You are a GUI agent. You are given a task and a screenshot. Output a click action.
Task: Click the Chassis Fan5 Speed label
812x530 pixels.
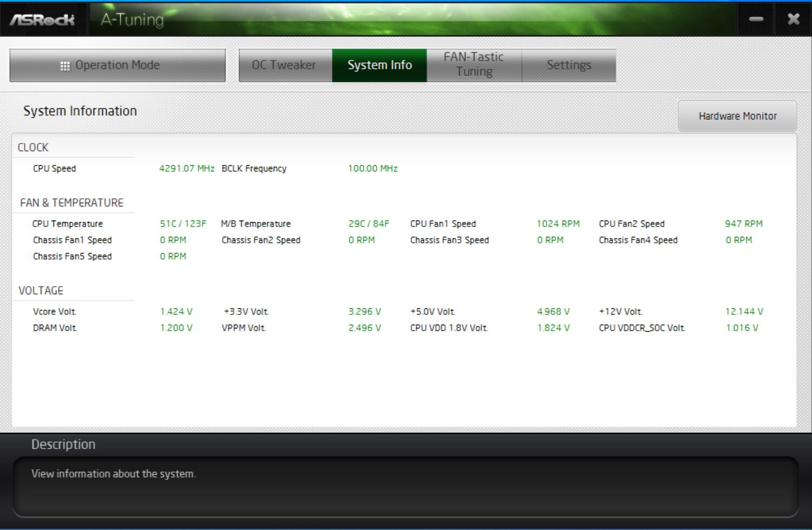(x=72, y=256)
